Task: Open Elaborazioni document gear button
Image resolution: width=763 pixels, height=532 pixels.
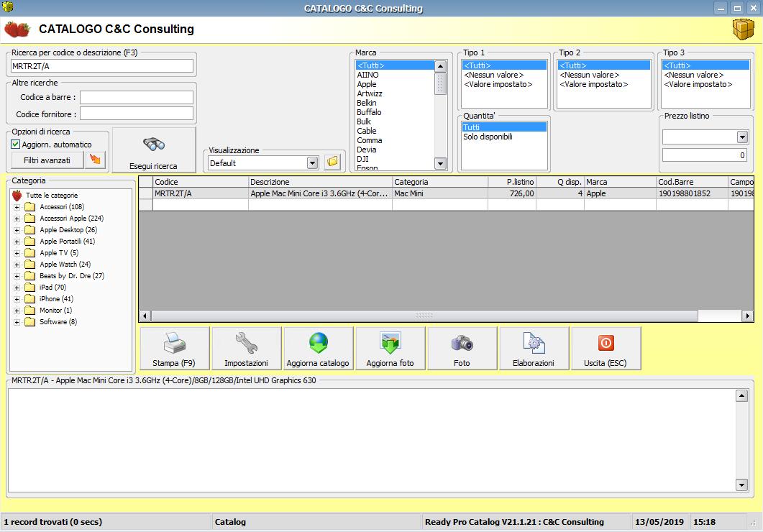Action: tap(534, 348)
